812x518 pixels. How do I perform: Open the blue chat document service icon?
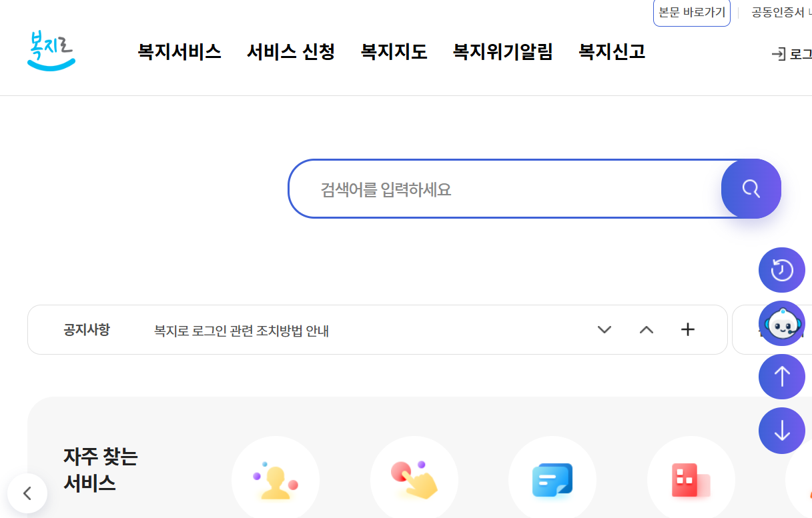(x=552, y=479)
